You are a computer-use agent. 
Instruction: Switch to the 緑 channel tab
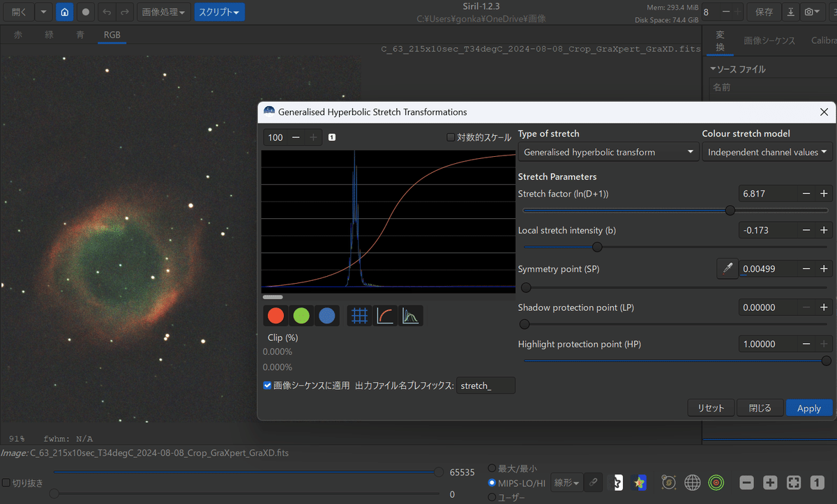pos(49,34)
